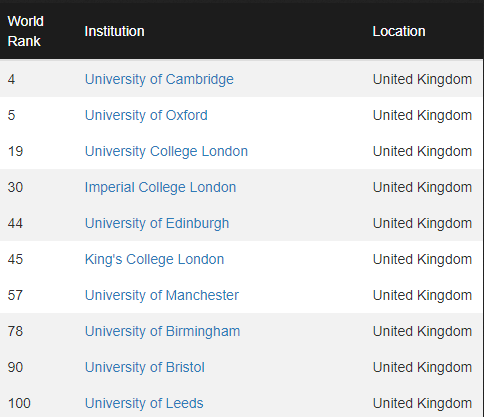
Task: Click the Location column header
Action: point(399,31)
